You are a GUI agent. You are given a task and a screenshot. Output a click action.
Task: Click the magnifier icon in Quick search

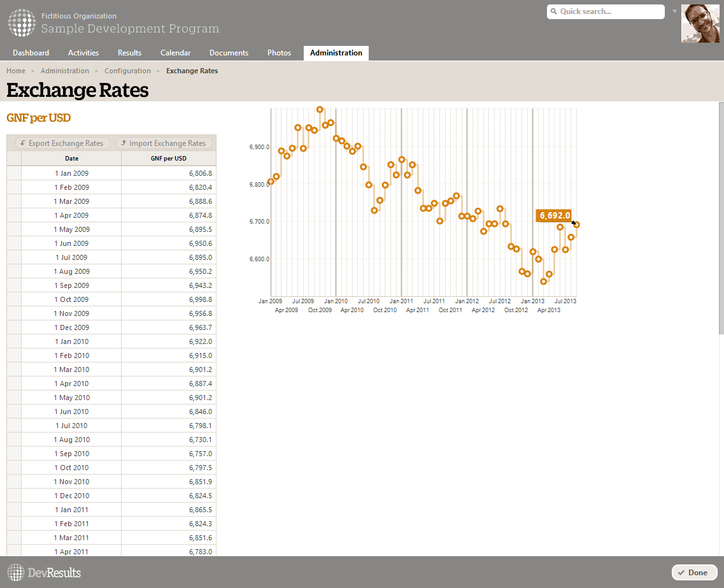(x=553, y=11)
